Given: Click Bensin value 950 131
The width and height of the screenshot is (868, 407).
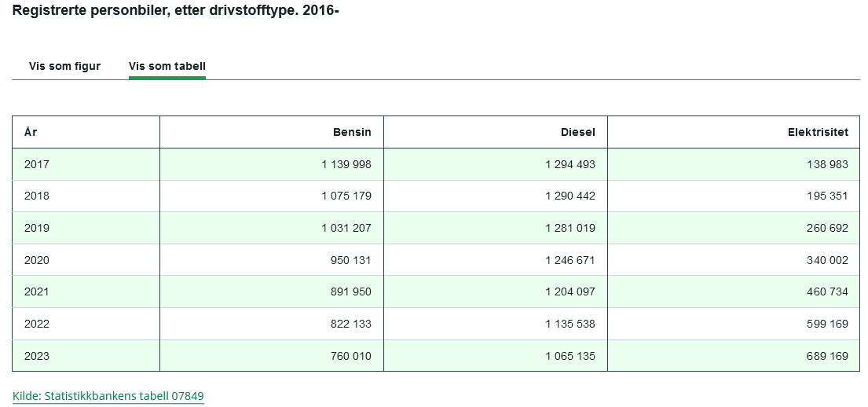Looking at the screenshot, I should [350, 260].
